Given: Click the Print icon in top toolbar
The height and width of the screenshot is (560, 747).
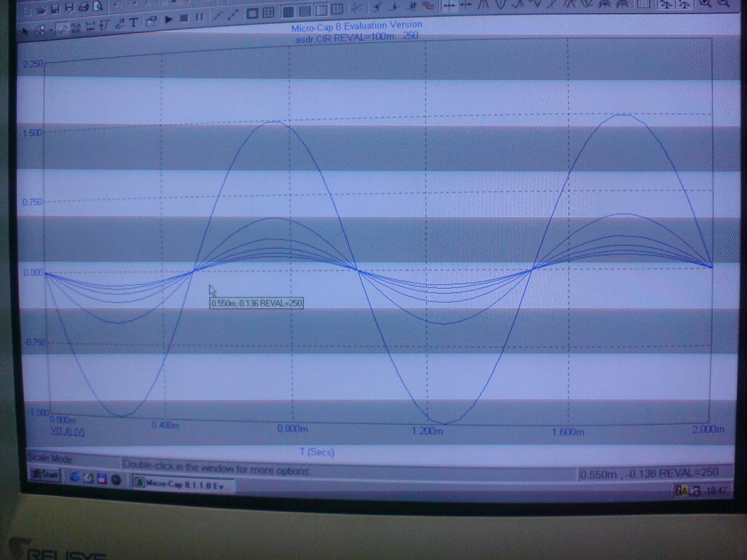Looking at the screenshot, I should click(x=84, y=7).
